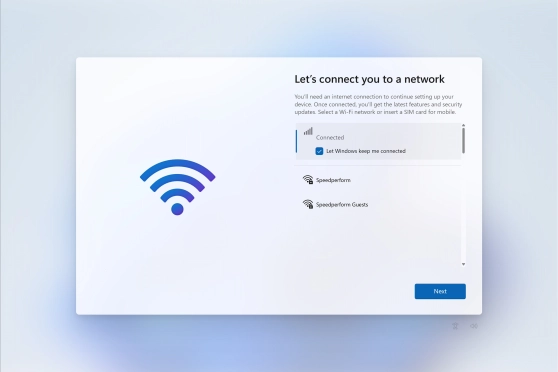
Task: Click the blue selection bar beside Connected
Action: click(x=296, y=141)
